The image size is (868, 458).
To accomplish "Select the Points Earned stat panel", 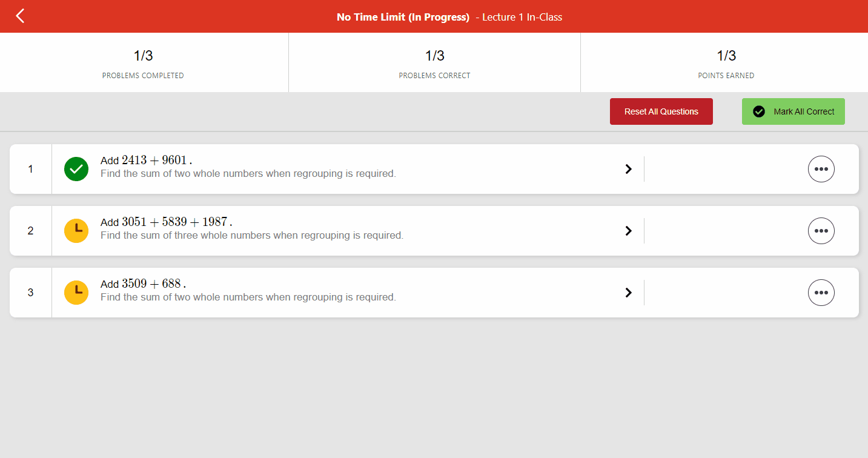I will [726, 62].
